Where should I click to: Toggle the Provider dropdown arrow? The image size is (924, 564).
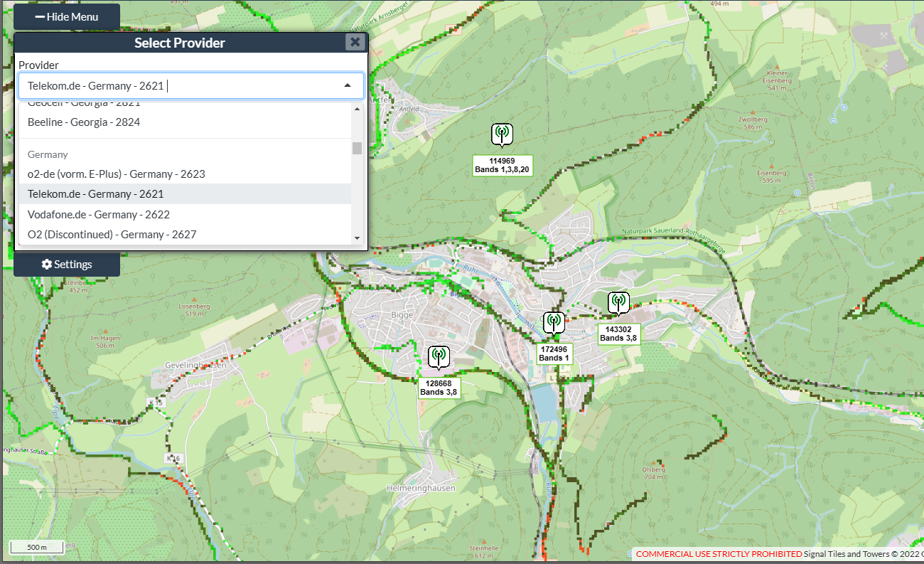pos(348,85)
